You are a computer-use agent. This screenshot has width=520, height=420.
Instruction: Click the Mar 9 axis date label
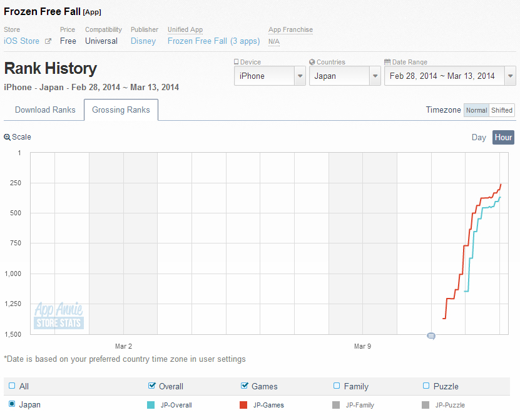click(x=362, y=346)
